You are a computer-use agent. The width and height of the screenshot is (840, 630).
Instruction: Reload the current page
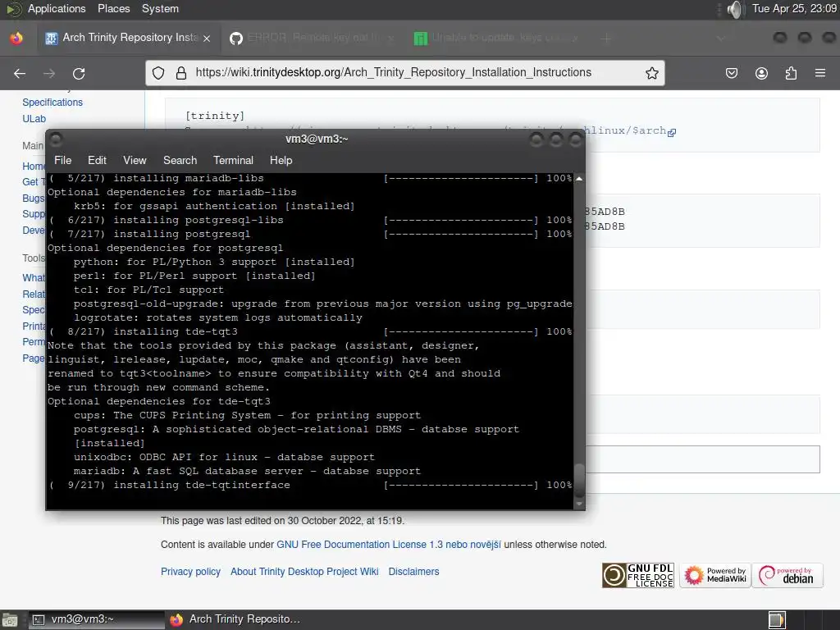click(79, 73)
